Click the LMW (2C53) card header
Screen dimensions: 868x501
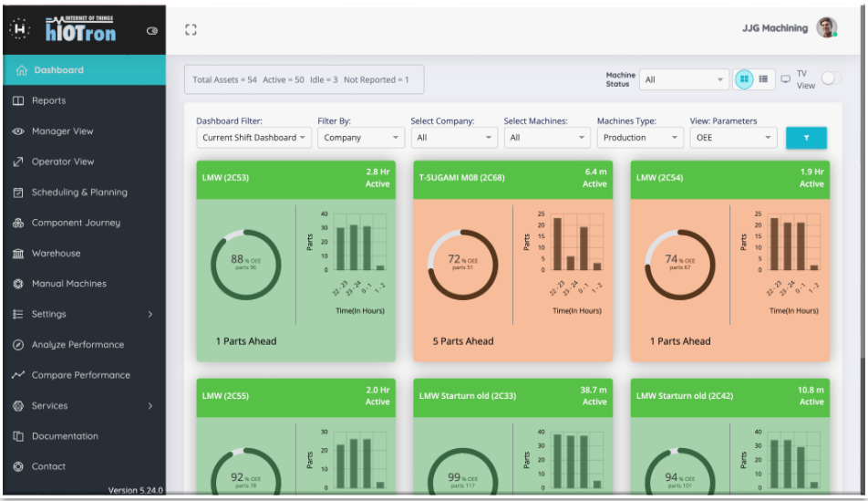295,178
